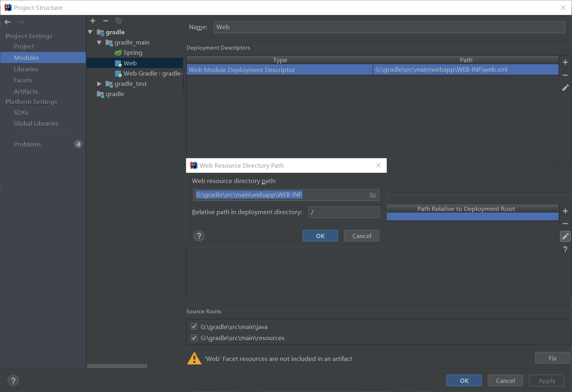Screen dimensions: 572x392
Task: Open the folder browse icon in the path field
Action: (373, 195)
